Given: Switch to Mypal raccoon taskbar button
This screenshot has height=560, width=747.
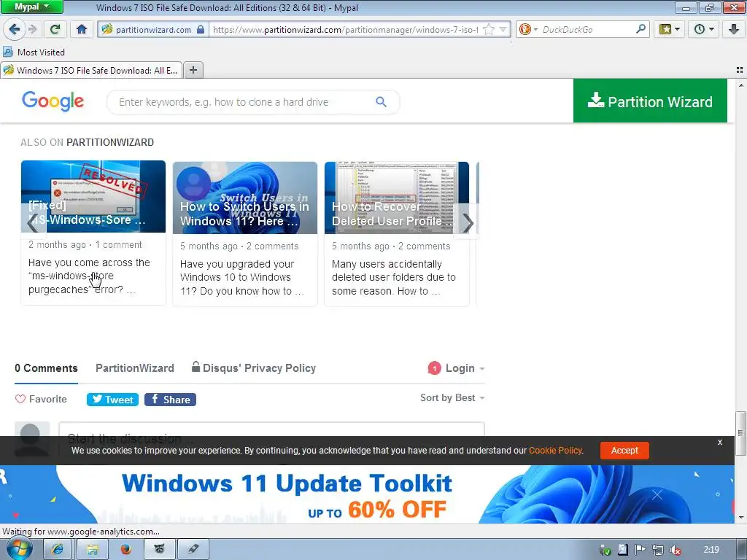Looking at the screenshot, I should pyautogui.click(x=160, y=550).
